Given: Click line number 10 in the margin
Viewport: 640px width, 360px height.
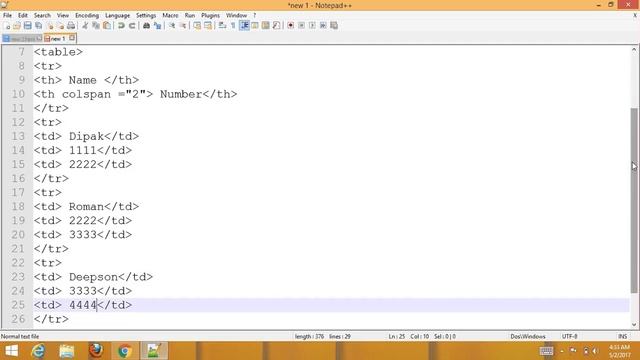Looking at the screenshot, I should coord(18,94).
